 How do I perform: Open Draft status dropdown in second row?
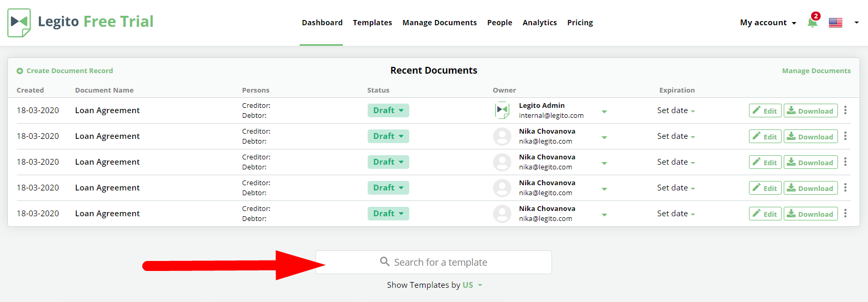[x=388, y=136]
